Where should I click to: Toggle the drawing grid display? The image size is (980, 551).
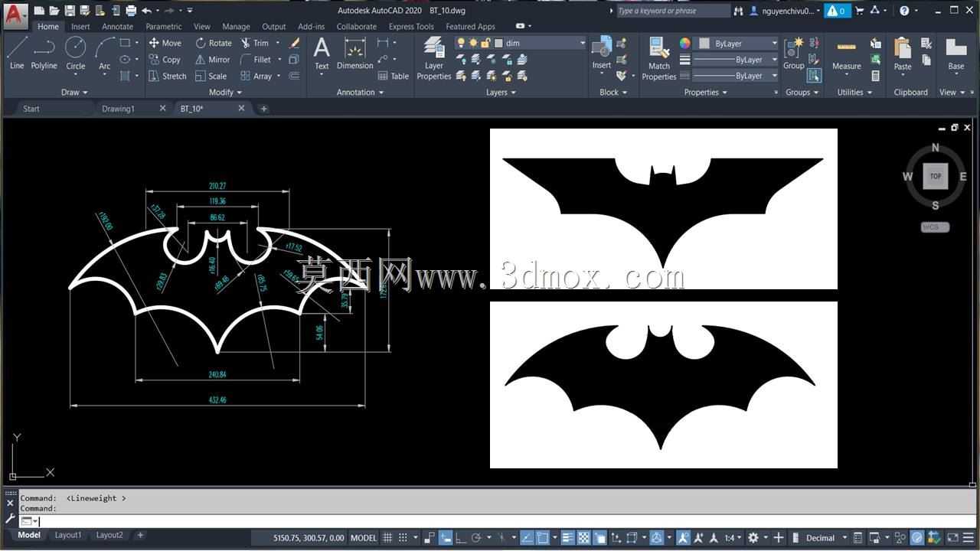pyautogui.click(x=387, y=538)
